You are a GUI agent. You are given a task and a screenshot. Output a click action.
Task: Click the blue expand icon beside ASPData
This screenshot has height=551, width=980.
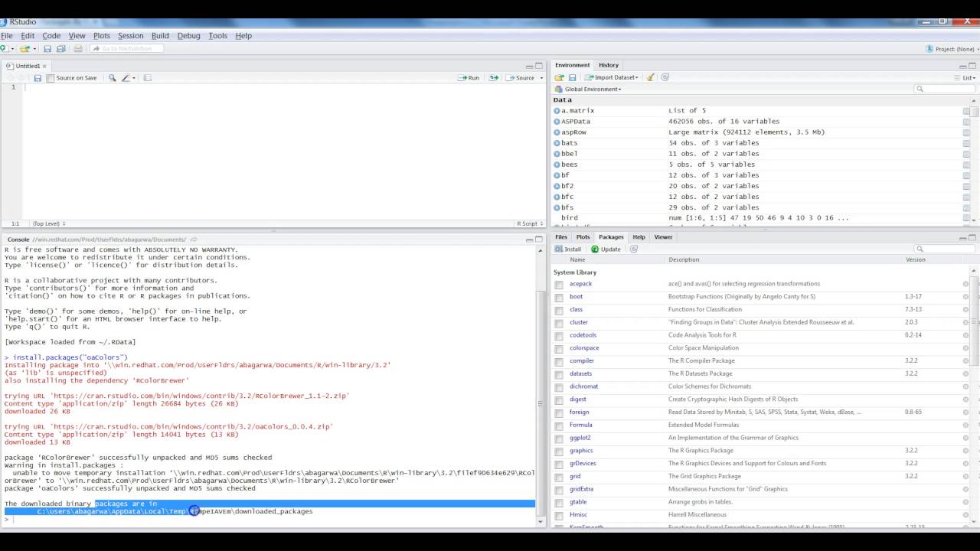pos(557,121)
